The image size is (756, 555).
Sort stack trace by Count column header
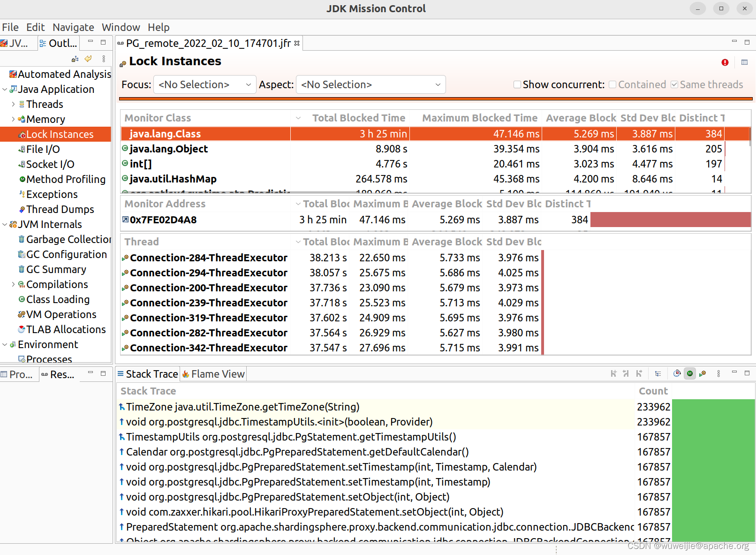coord(653,391)
